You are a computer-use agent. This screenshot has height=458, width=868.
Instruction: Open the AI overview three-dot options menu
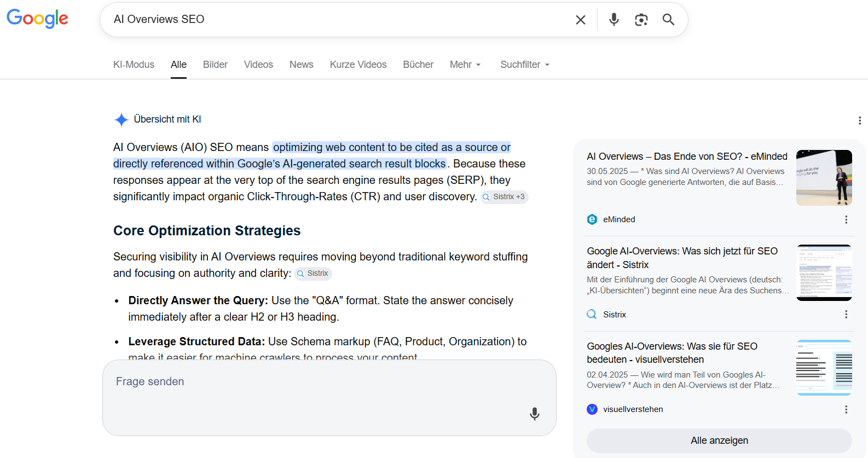coord(860,120)
